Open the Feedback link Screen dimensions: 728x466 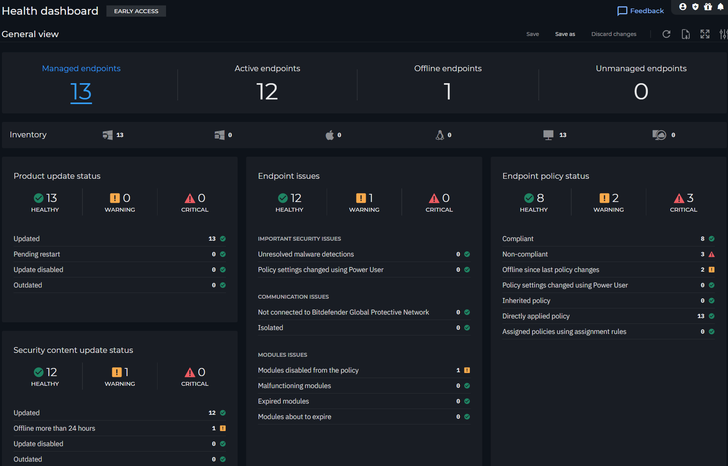click(x=640, y=11)
